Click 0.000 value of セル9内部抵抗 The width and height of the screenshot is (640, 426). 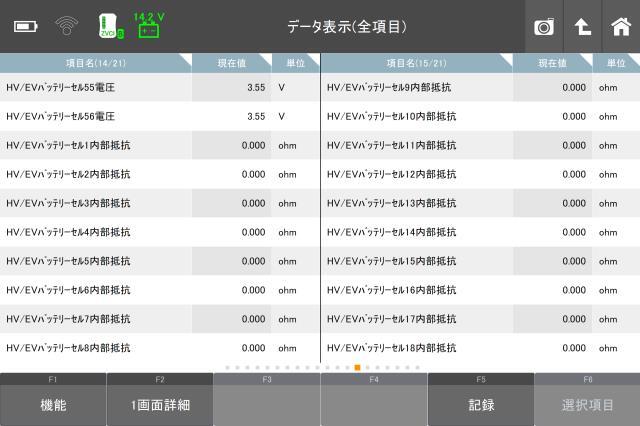click(x=574, y=87)
